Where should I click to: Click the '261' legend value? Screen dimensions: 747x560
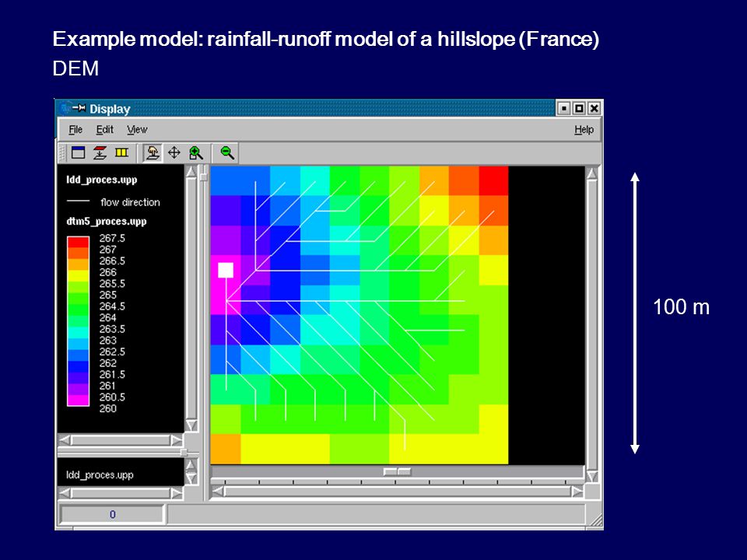tap(107, 386)
